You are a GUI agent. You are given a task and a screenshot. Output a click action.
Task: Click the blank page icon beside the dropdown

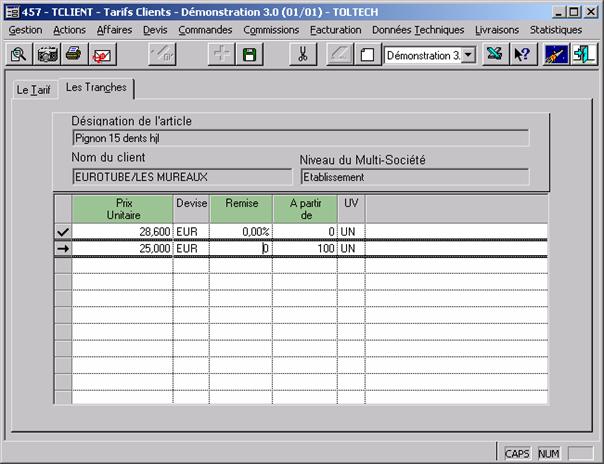tap(367, 55)
